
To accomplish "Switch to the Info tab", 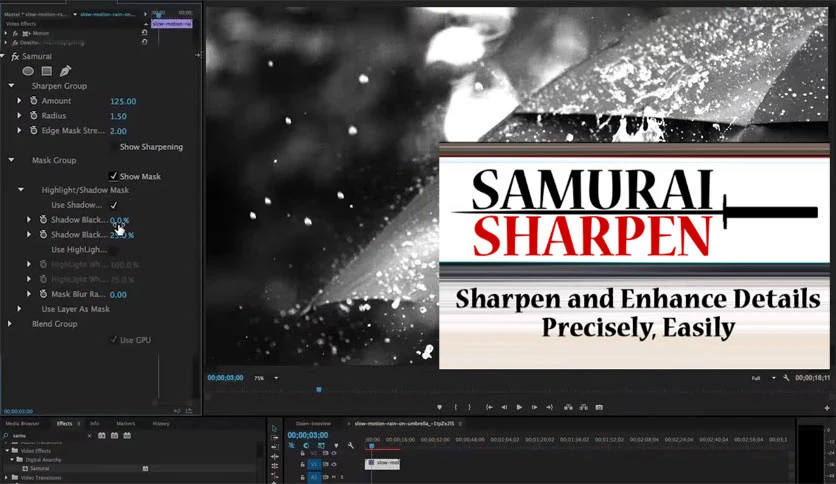I will coord(94,424).
